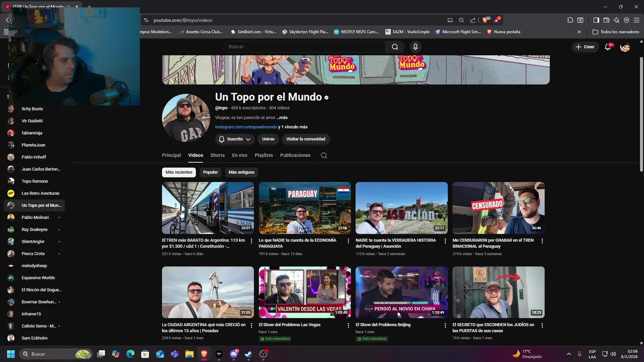Screen dimensions: 644x362
Task: Start voice search with the microphone icon
Action: [415, 47]
